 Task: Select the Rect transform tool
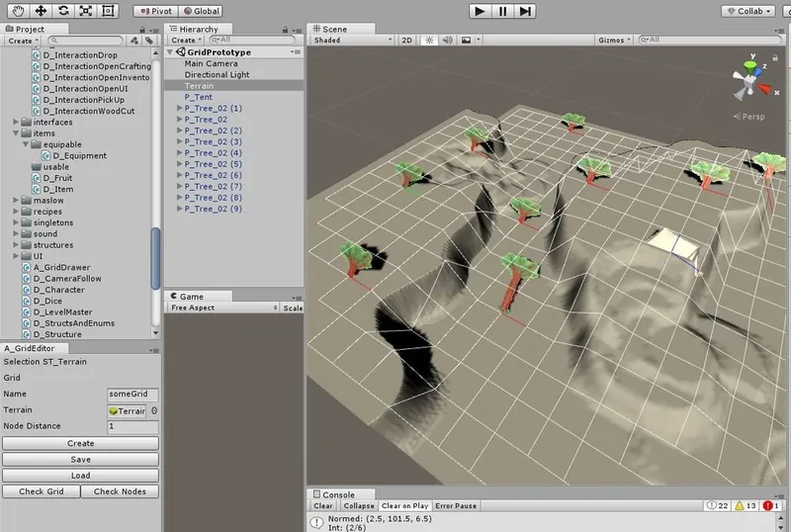(x=108, y=11)
